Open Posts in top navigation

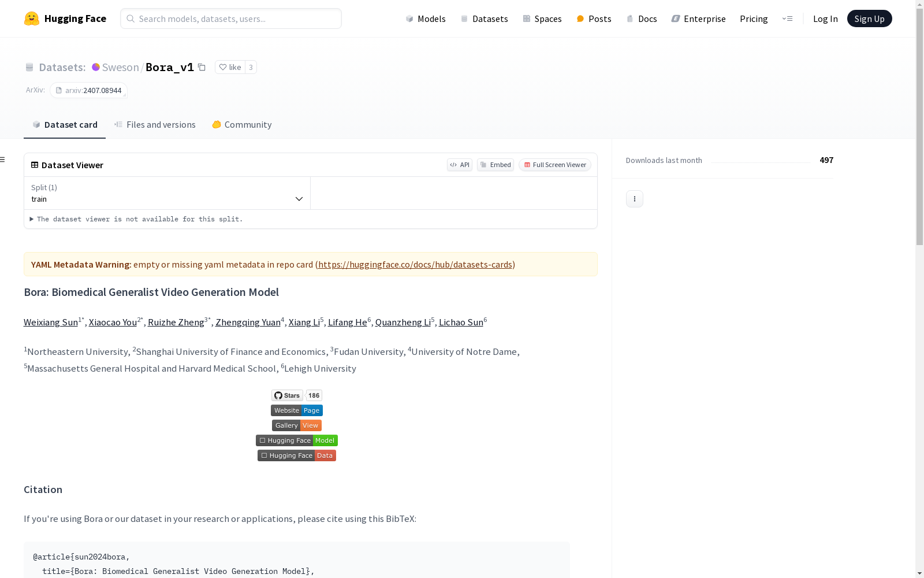[594, 18]
